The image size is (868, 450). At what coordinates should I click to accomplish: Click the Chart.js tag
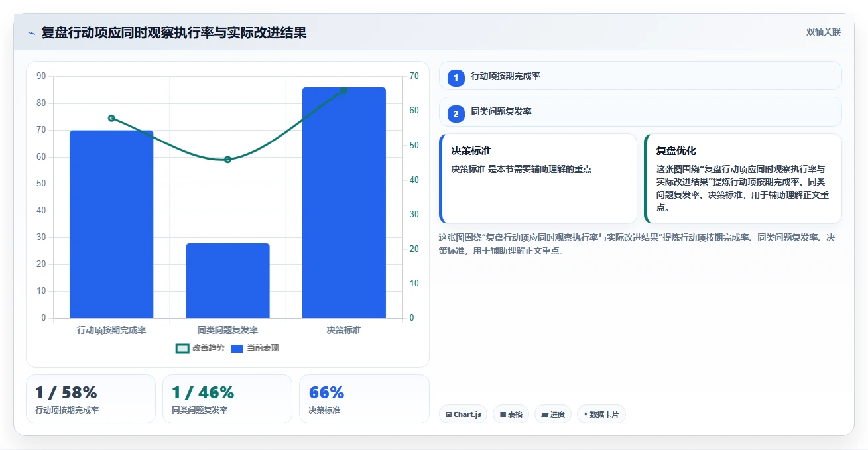tap(463, 414)
